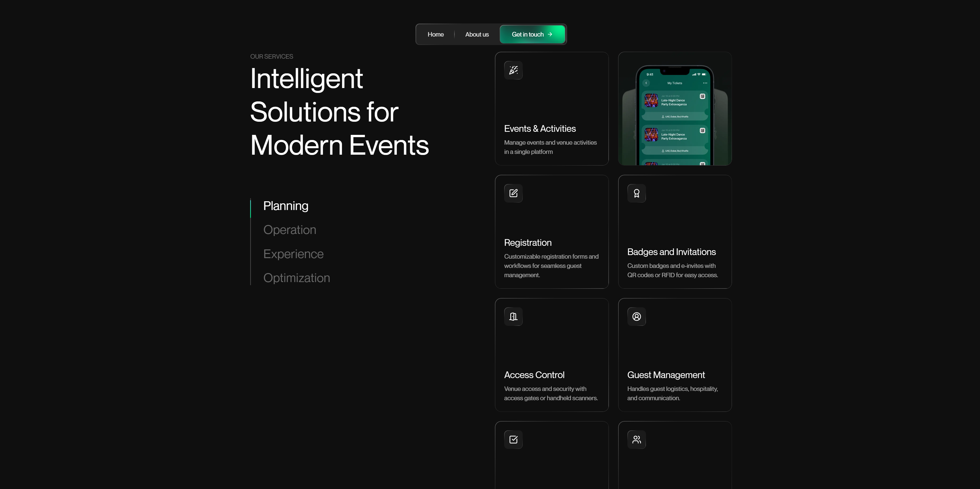
Task: Click the door icon in Access Control card
Action: [x=513, y=317]
